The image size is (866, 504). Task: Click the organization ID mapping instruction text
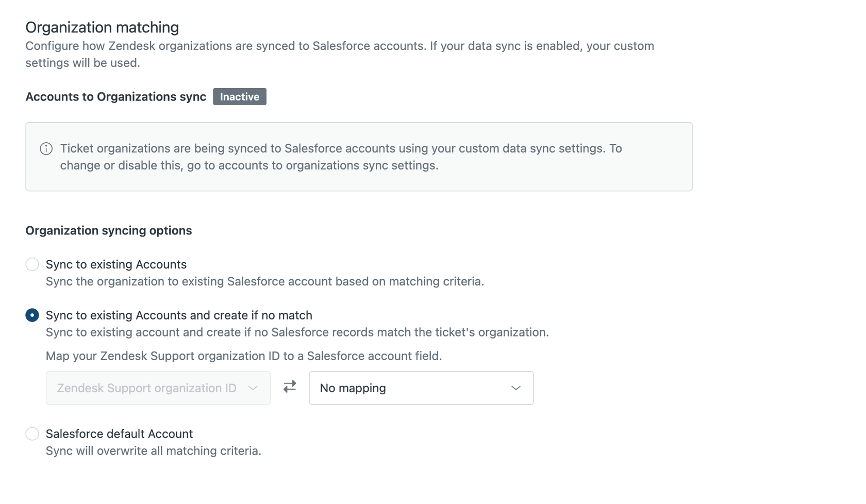click(243, 356)
